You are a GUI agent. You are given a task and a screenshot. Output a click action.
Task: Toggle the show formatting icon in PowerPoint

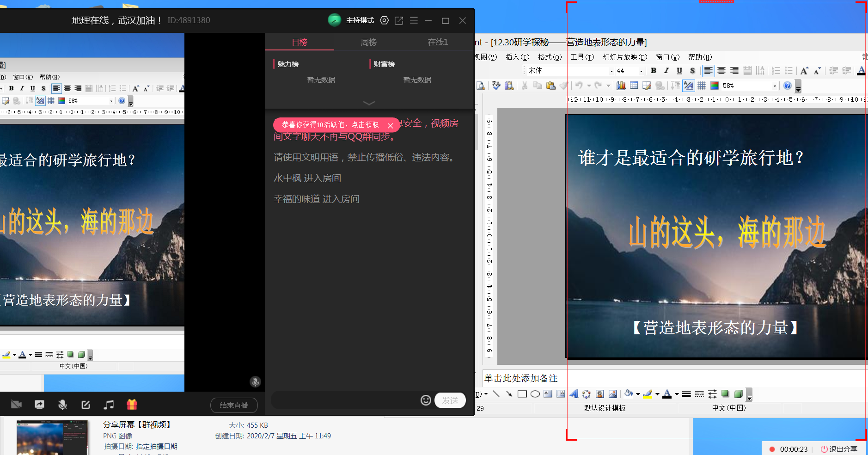[689, 86]
